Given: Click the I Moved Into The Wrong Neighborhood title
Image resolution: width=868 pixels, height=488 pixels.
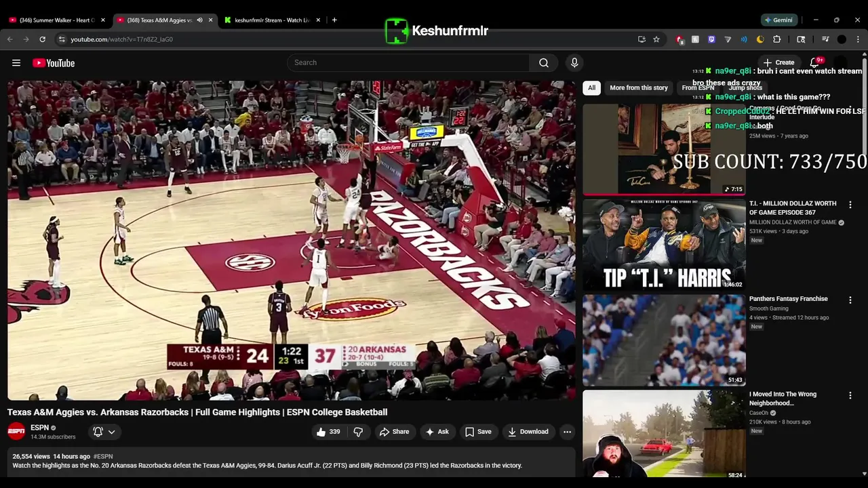Looking at the screenshot, I should pos(783,399).
